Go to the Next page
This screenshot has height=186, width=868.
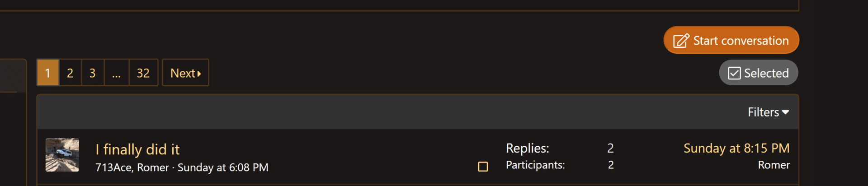(185, 73)
